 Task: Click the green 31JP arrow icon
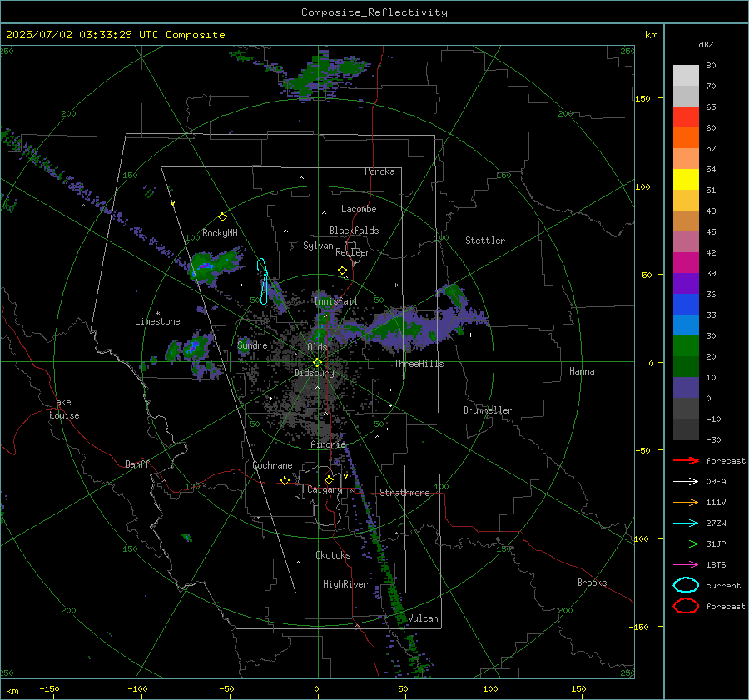click(686, 544)
